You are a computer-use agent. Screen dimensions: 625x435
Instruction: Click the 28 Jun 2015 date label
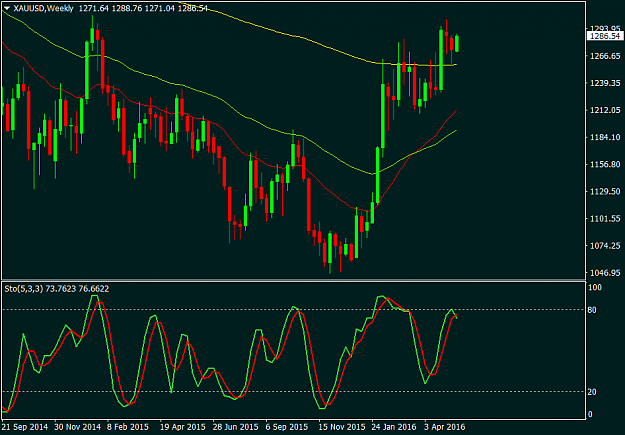pyautogui.click(x=236, y=427)
